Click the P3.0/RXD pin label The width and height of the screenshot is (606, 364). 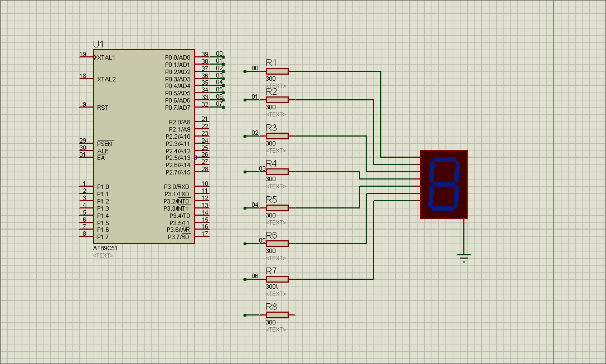point(177,187)
